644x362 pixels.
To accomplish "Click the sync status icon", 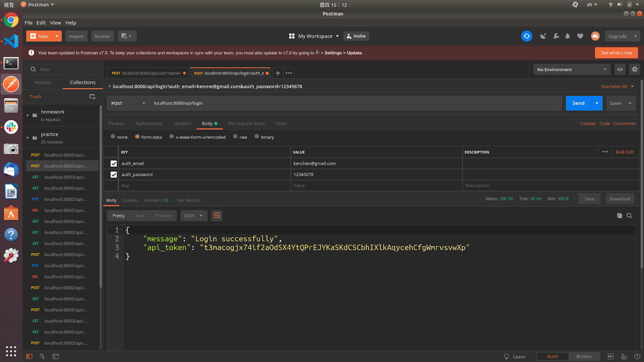I will (x=526, y=36).
